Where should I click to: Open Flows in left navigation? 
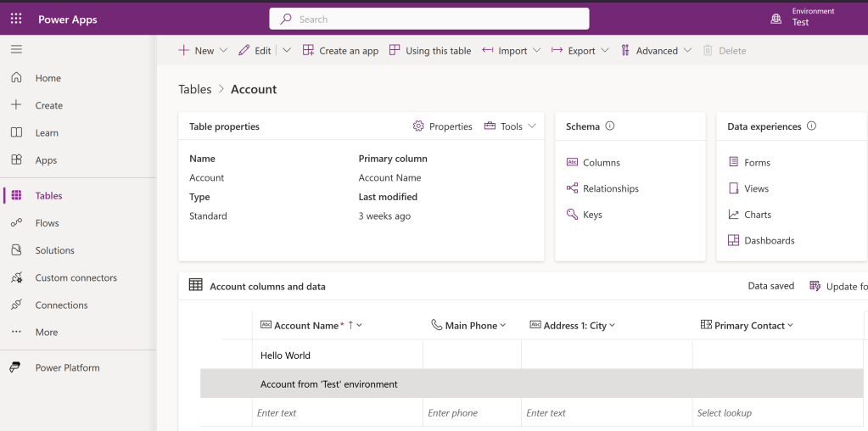(x=47, y=223)
